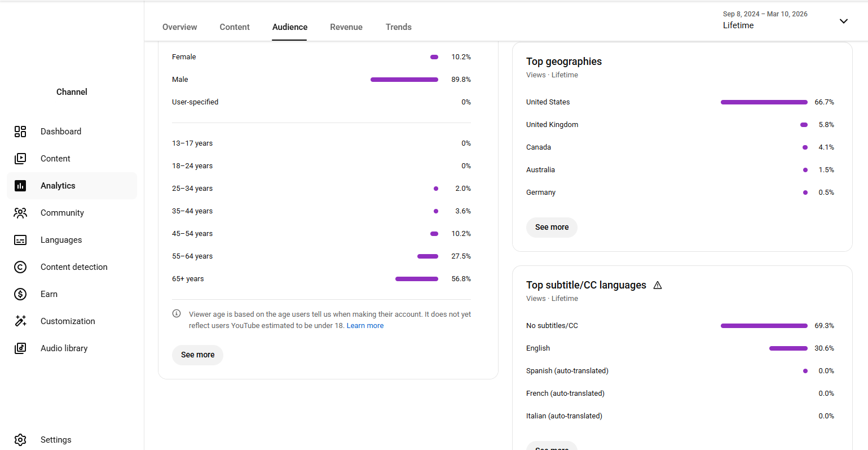
Task: Click the Customization magic wand icon
Action: [20, 321]
